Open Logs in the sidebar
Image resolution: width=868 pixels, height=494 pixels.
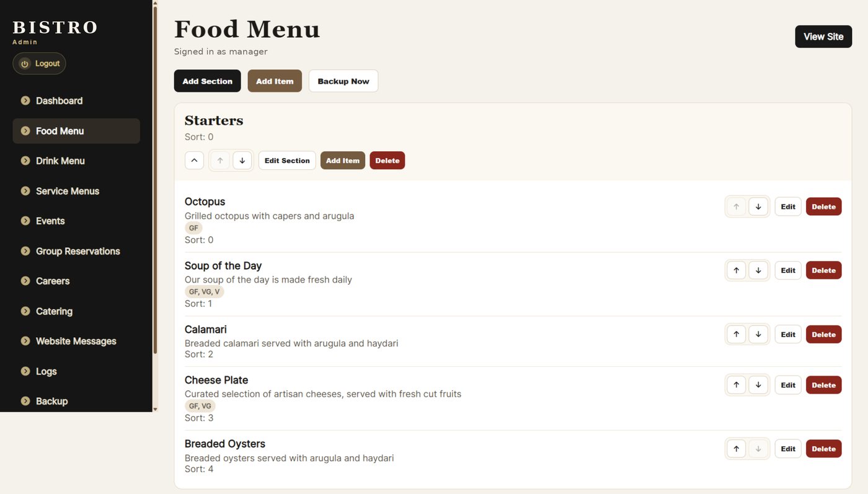76,371
